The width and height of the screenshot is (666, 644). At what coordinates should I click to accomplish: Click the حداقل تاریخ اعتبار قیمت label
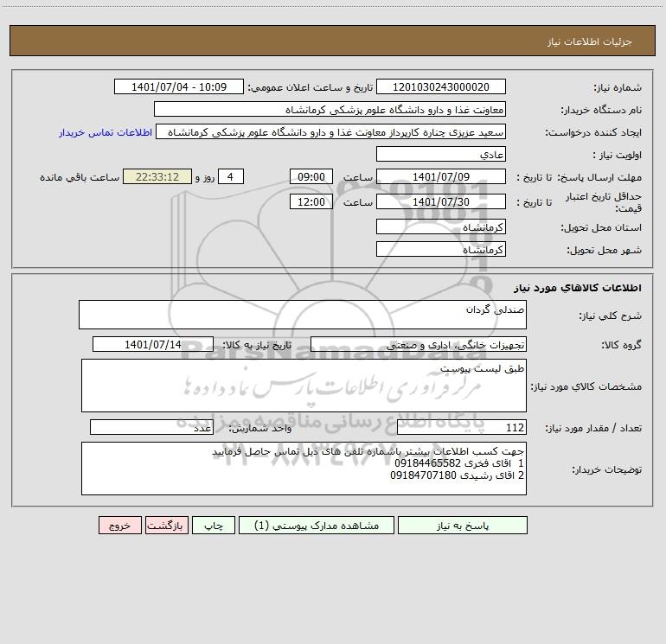(603, 202)
